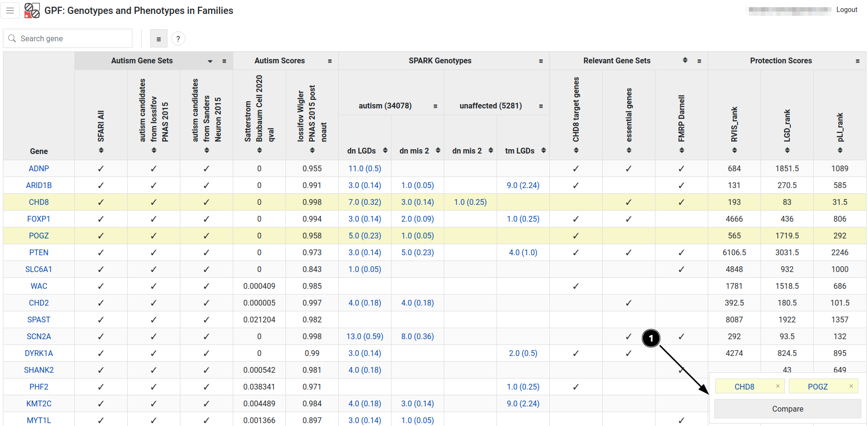868x426 pixels.
Task: Remove POGZ from comparison list
Action: click(x=851, y=386)
